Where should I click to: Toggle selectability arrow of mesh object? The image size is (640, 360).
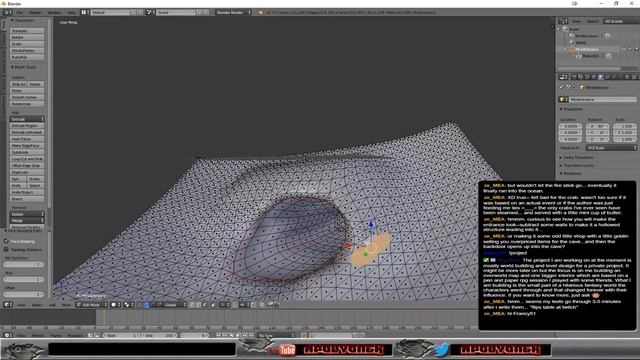(x=630, y=49)
